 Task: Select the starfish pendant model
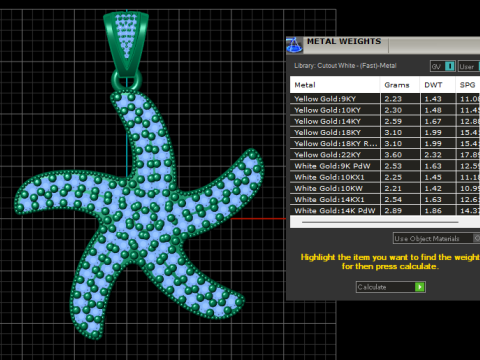(x=140, y=215)
